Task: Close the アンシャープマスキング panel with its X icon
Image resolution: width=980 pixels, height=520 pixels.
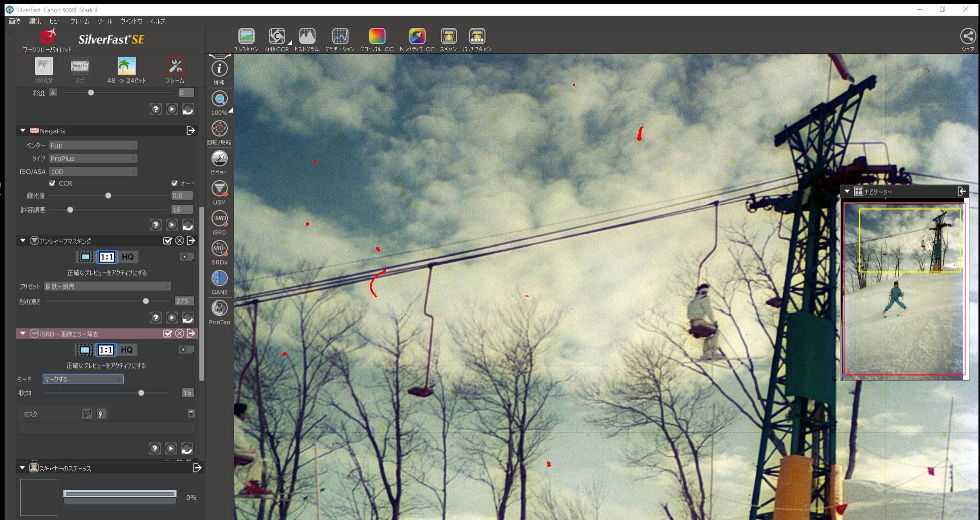Action: pos(180,241)
